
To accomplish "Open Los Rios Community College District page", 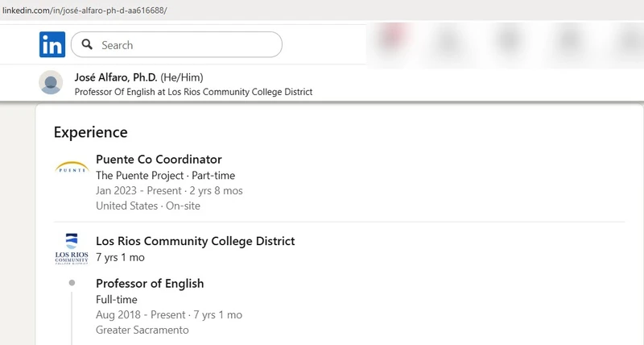I will pos(196,241).
